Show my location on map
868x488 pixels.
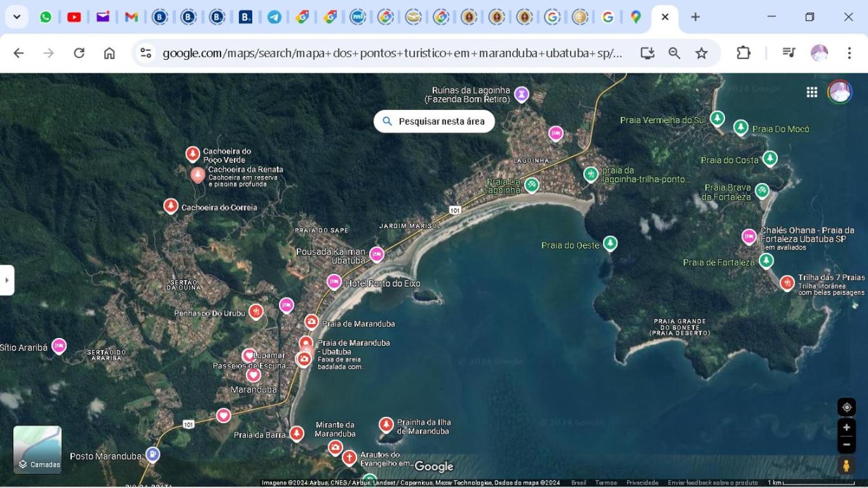(846, 407)
